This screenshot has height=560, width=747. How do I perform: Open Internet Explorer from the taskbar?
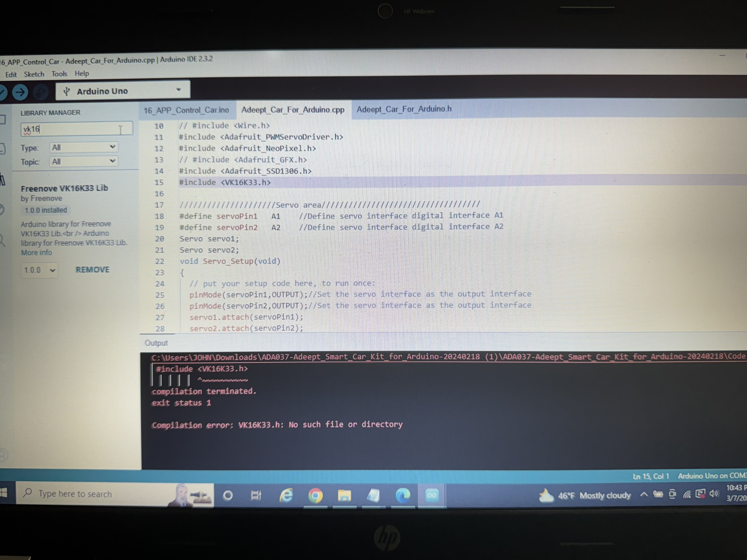[x=286, y=496]
